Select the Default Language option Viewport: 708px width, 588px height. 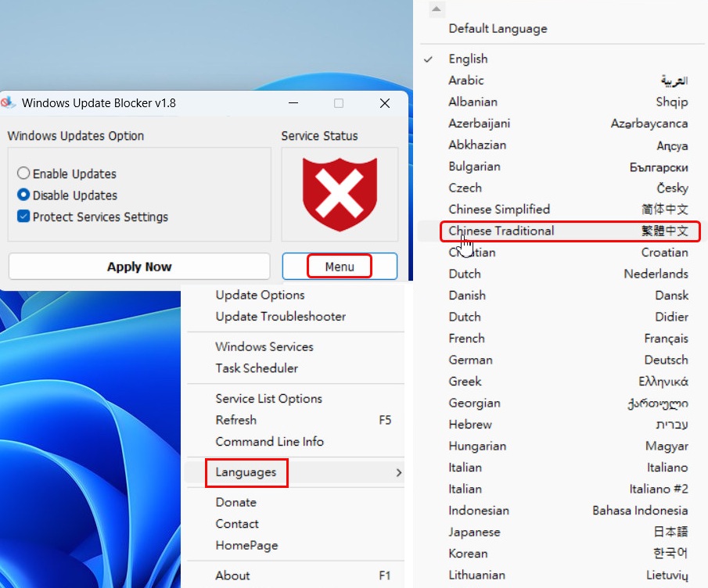tap(498, 29)
